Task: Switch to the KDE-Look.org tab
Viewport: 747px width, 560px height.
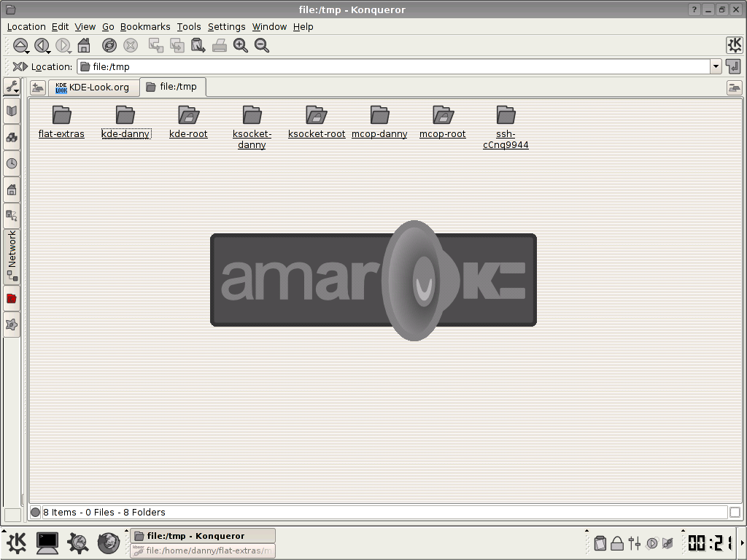Action: [x=93, y=87]
